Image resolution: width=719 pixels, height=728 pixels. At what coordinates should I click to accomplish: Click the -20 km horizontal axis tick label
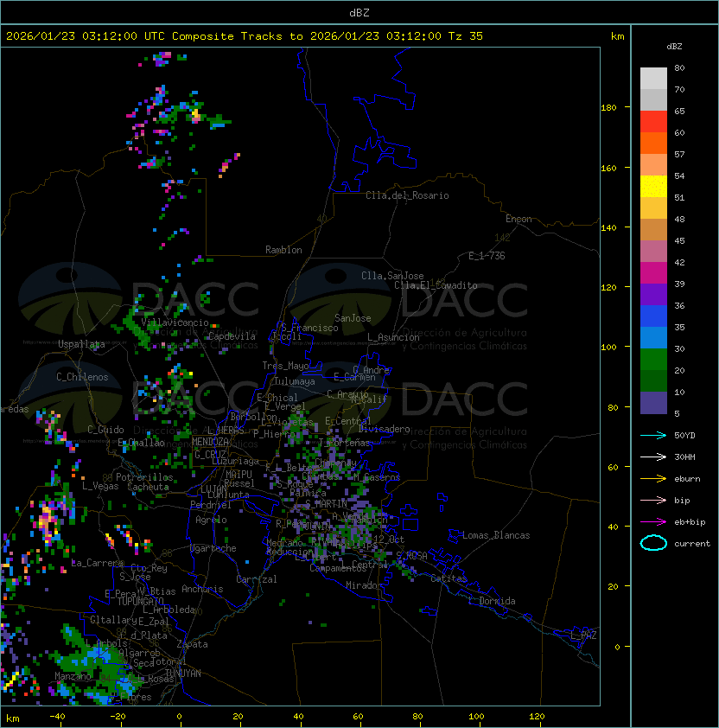pos(118,717)
